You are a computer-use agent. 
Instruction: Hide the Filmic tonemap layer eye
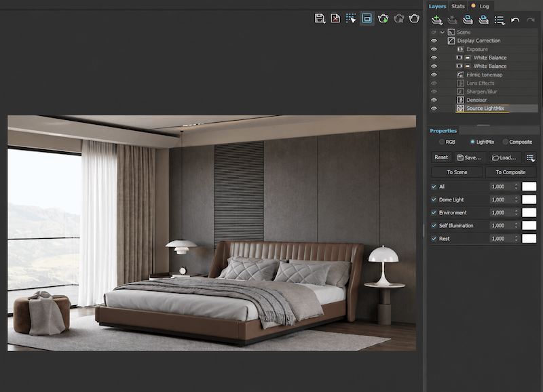pos(434,75)
